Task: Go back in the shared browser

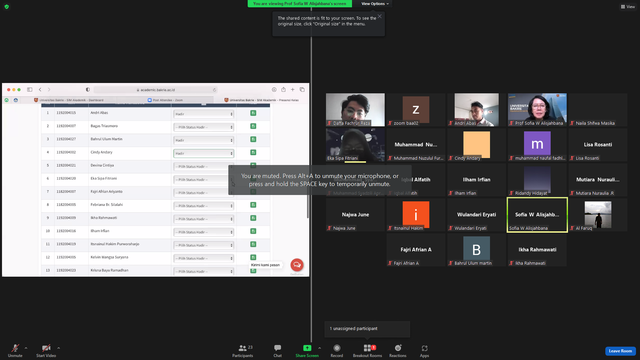Action: [x=40, y=89]
